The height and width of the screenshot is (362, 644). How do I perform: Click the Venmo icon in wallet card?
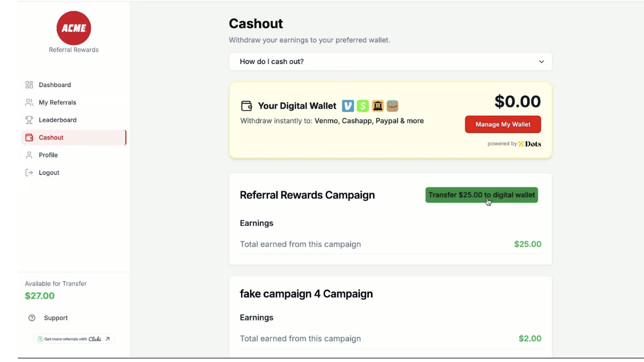coord(348,106)
